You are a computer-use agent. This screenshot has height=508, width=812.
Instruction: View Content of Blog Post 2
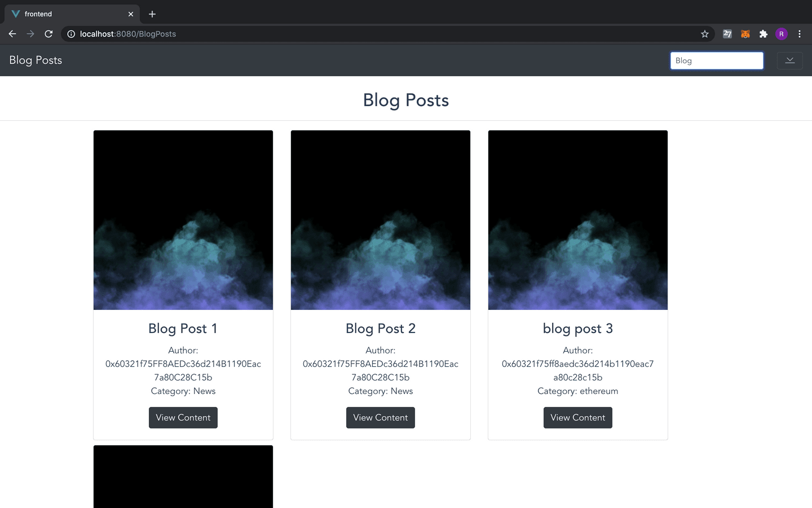381,418
